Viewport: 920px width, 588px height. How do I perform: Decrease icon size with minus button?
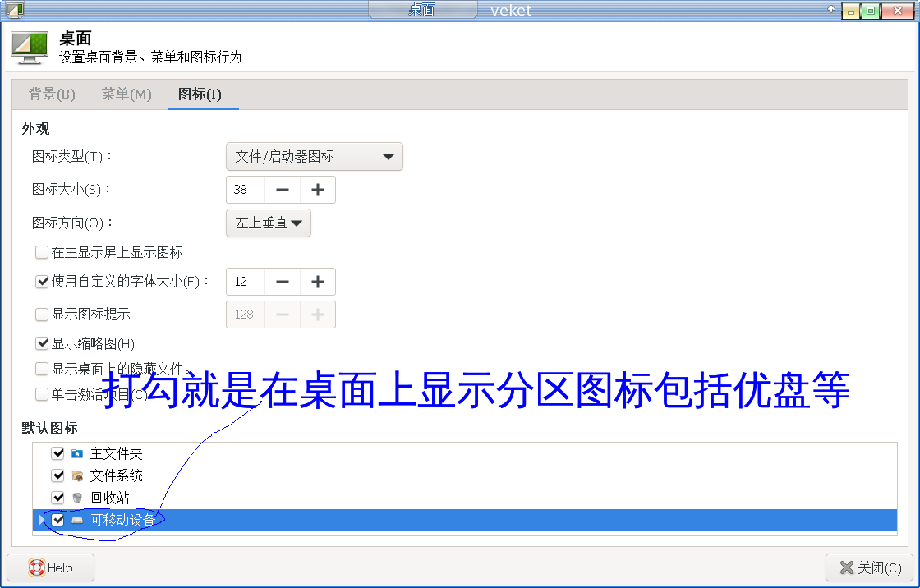(x=283, y=190)
